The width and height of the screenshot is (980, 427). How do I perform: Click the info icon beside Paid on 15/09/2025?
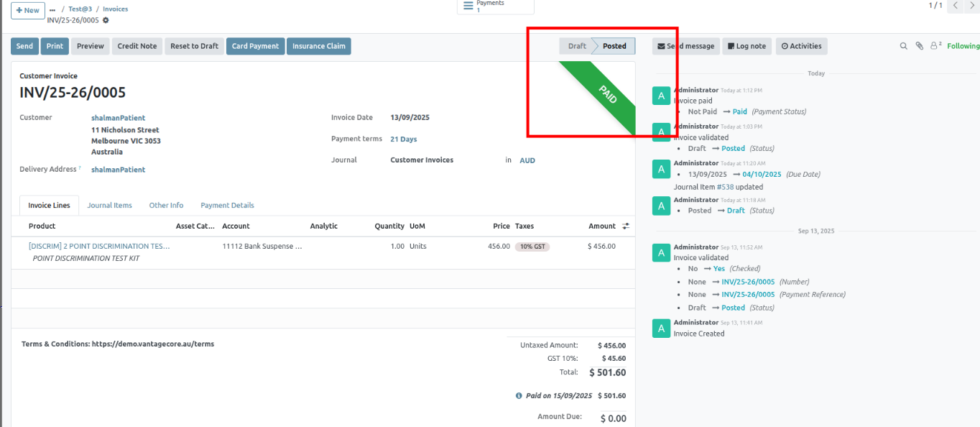click(519, 396)
